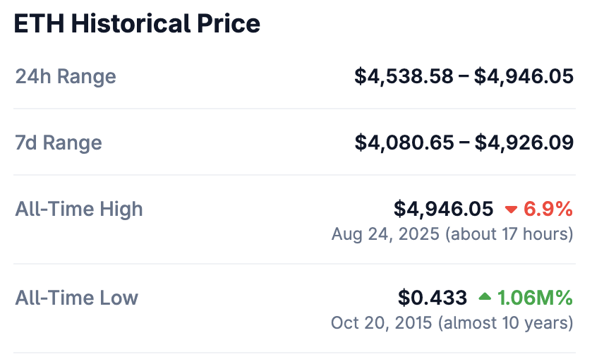Click the red 6.9% change figure
604x364 pixels.
[x=549, y=210]
